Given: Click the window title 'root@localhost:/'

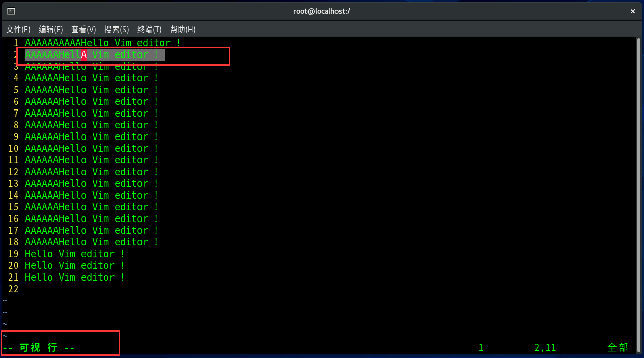Looking at the screenshot, I should 322,11.
